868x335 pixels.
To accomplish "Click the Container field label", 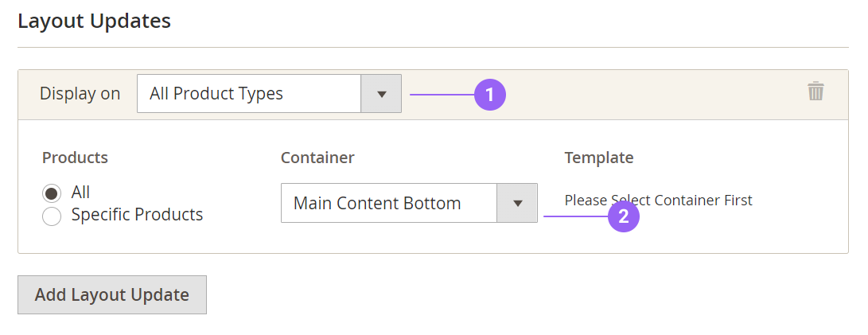I will 317,158.
